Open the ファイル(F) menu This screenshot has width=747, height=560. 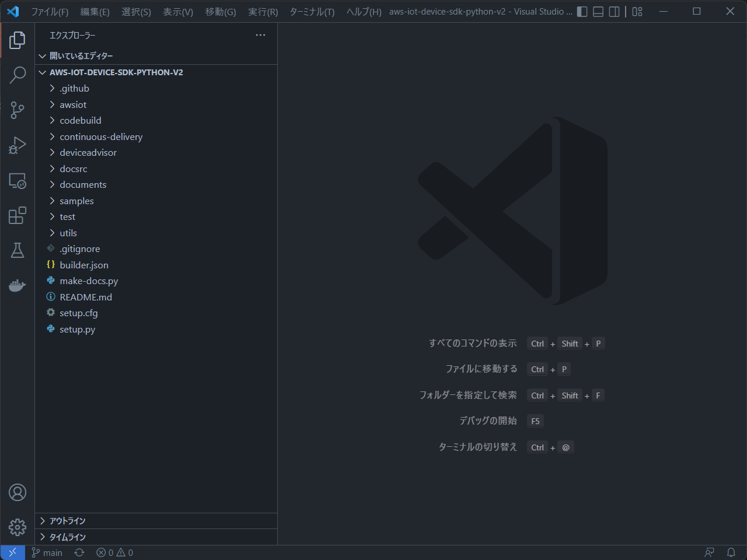[50, 12]
